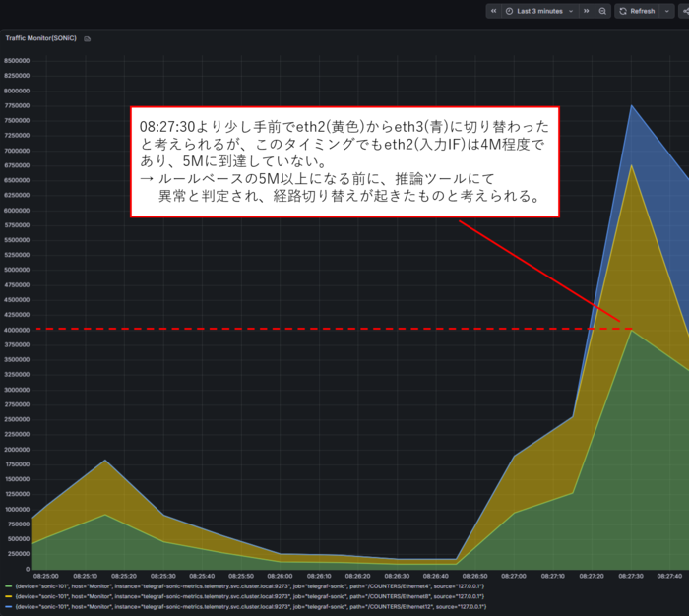Image resolution: width=689 pixels, height=616 pixels.
Task: Open the Traffic Monitor(SONiC) panel title menu
Action: coord(41,38)
